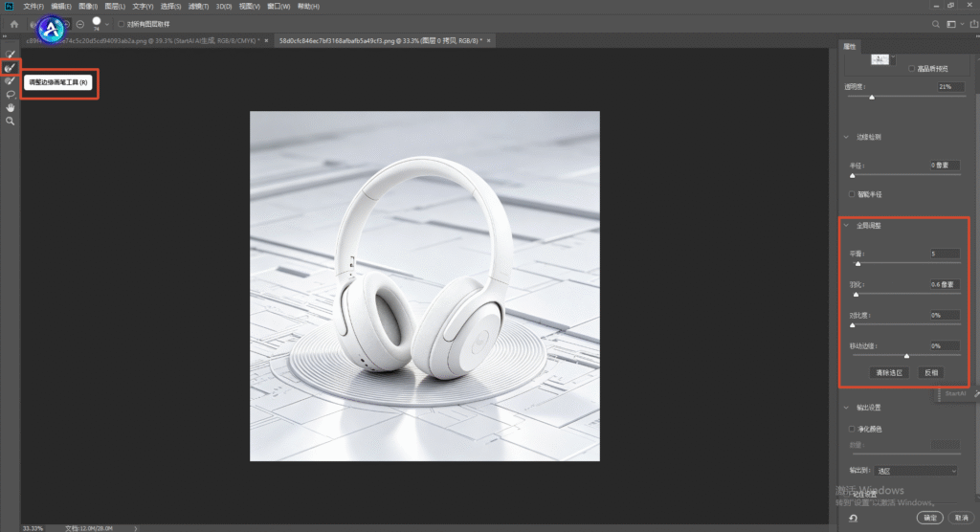Select the Quick Selection tool in toolbar
This screenshot has height=532, width=980.
[x=10, y=55]
